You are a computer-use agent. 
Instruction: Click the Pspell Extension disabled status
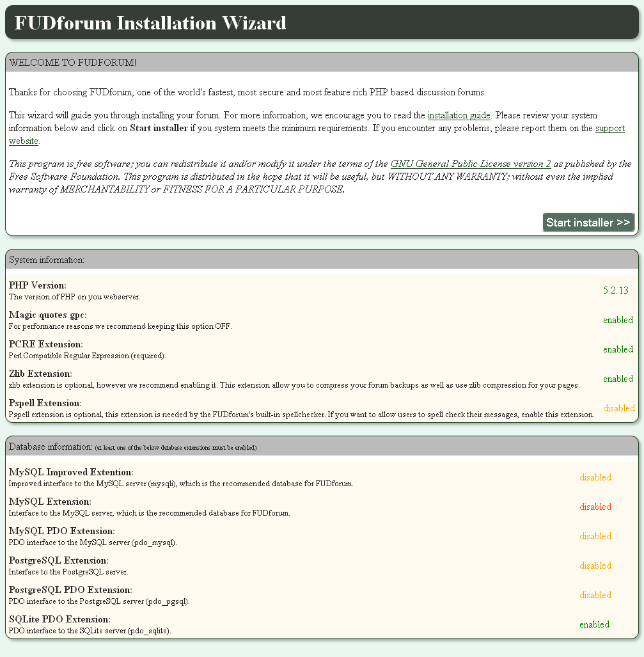[x=619, y=408]
